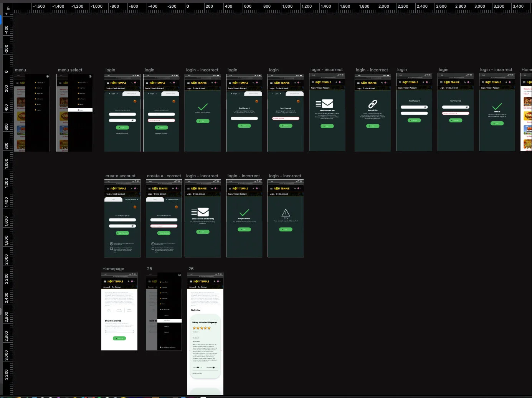Open the dropdown chevron beside the profile avatar
The image size is (532, 398).
[137, 83]
